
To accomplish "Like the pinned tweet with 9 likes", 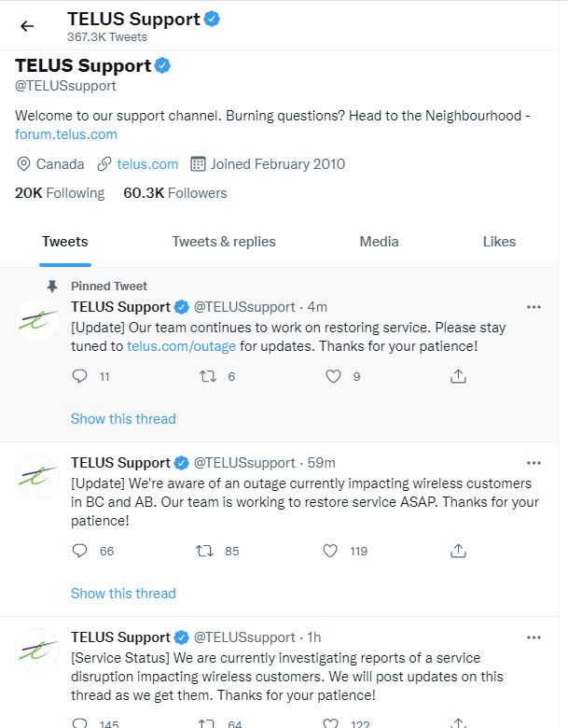I will click(x=333, y=376).
